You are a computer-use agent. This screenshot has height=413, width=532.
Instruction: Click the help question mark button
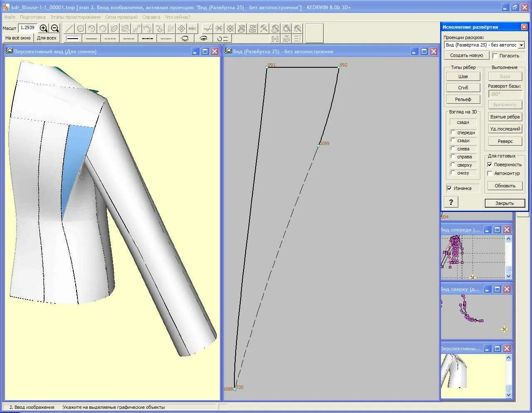point(451,202)
